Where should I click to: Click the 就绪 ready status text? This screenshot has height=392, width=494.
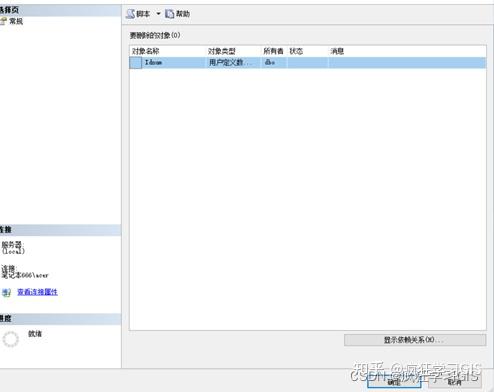[35, 334]
